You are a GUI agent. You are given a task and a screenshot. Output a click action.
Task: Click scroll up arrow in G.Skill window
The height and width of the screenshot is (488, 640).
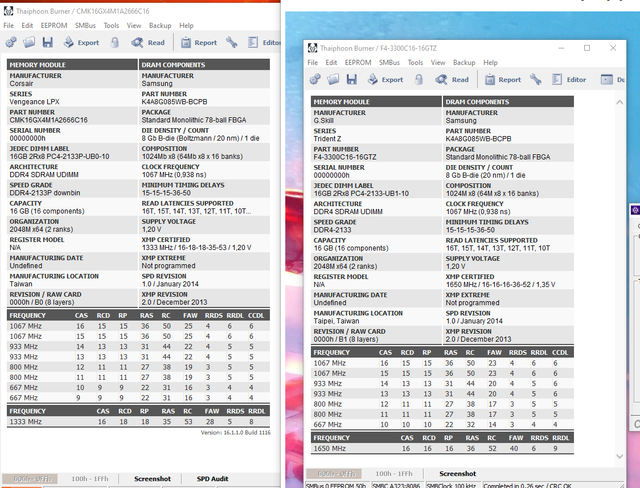(x=620, y=102)
